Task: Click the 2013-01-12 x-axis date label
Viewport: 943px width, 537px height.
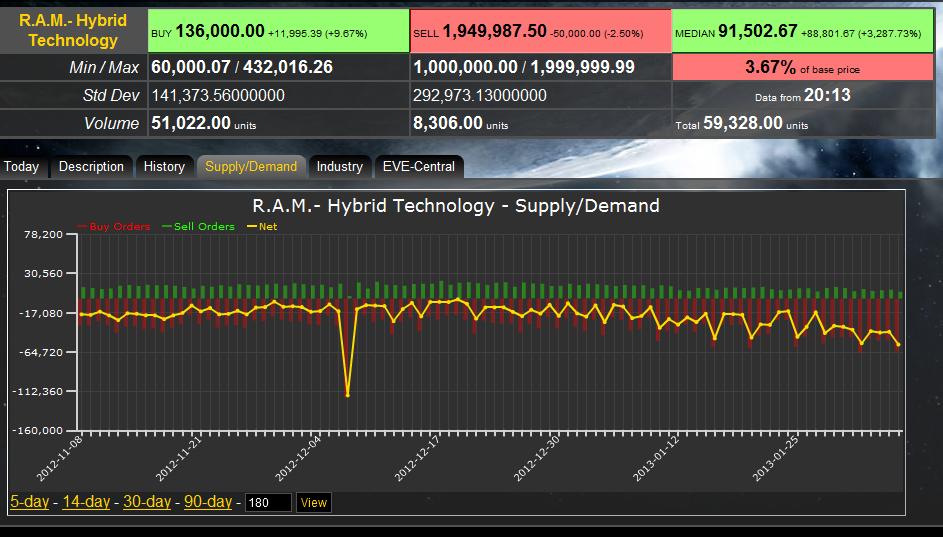Action: click(656, 458)
